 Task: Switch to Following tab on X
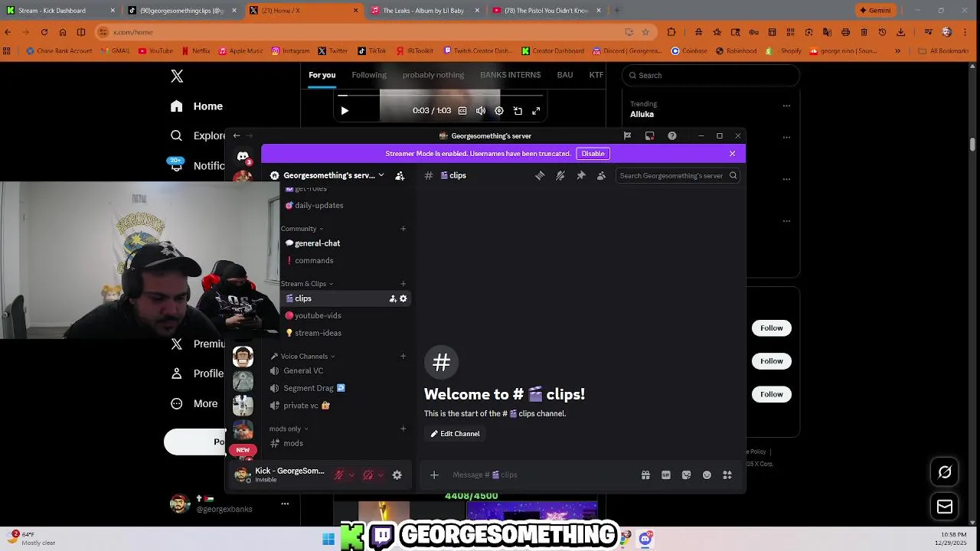tap(369, 75)
